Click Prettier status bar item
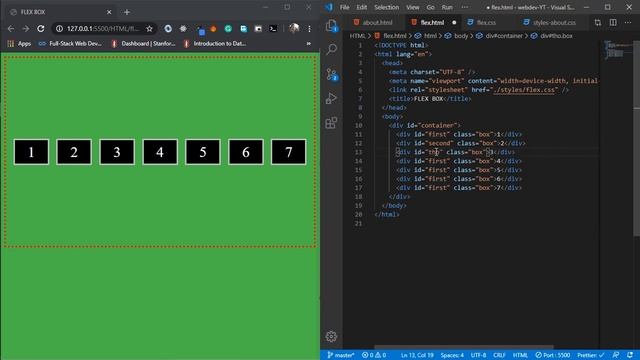The height and width of the screenshot is (360, 640). pyautogui.click(x=591, y=355)
